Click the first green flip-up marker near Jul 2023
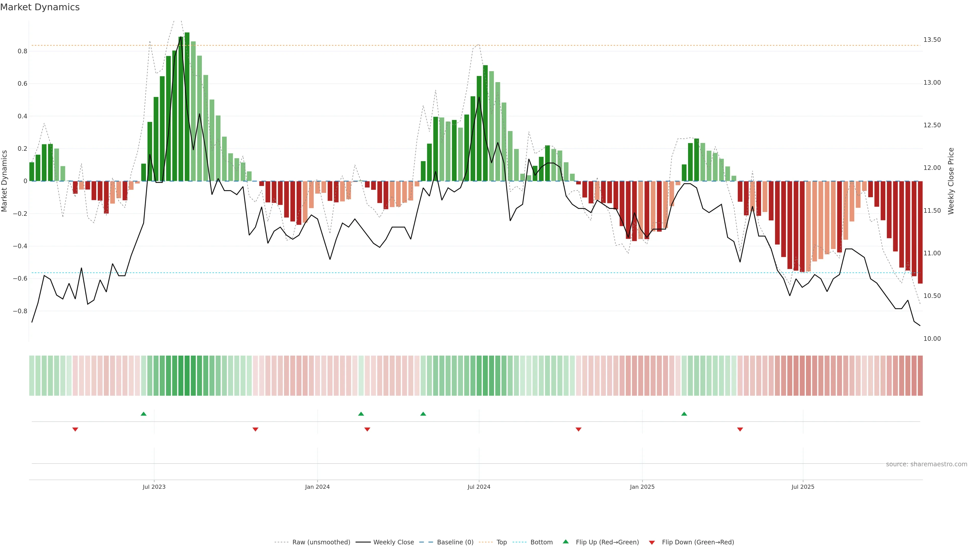Viewport: 980px width, 551px height. coord(143,414)
